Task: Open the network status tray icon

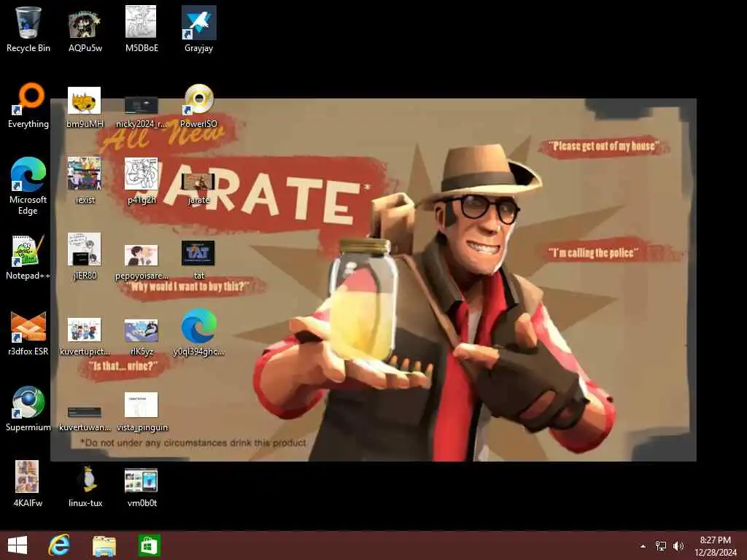Action: point(661,546)
